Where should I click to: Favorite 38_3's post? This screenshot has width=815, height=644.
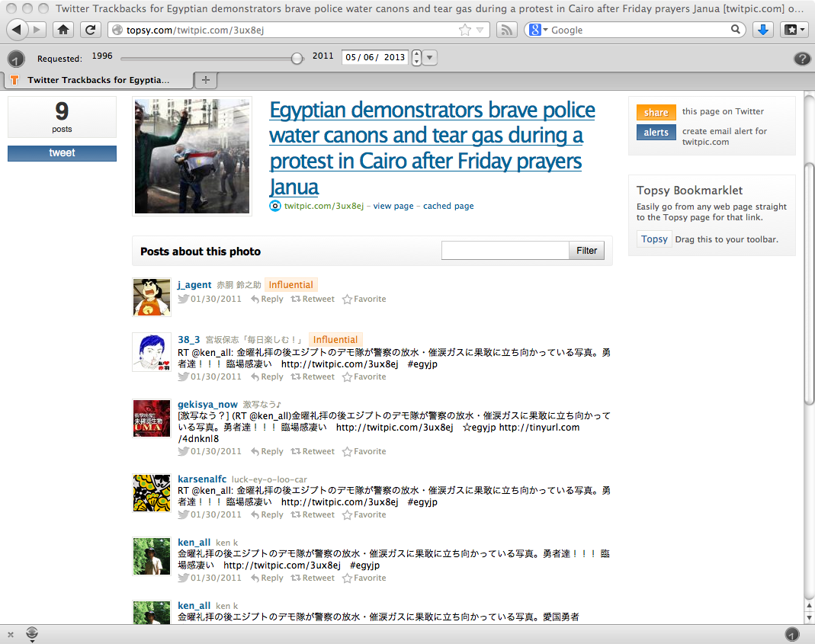(364, 376)
